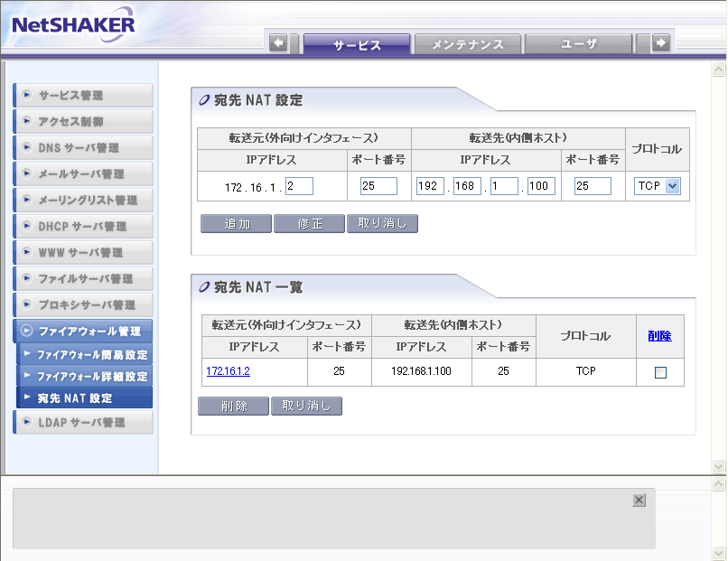Close the bottom message panel
Screen dimensions: 728x561
pyautogui.click(x=639, y=500)
